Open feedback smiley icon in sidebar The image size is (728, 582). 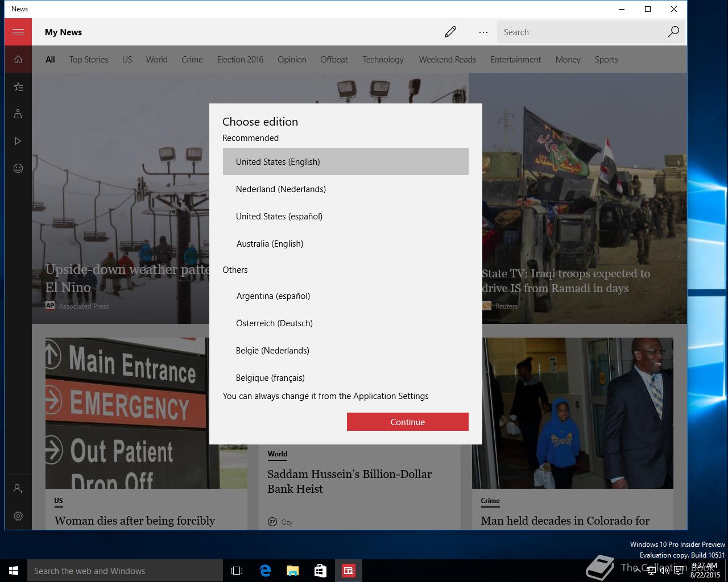pos(18,168)
